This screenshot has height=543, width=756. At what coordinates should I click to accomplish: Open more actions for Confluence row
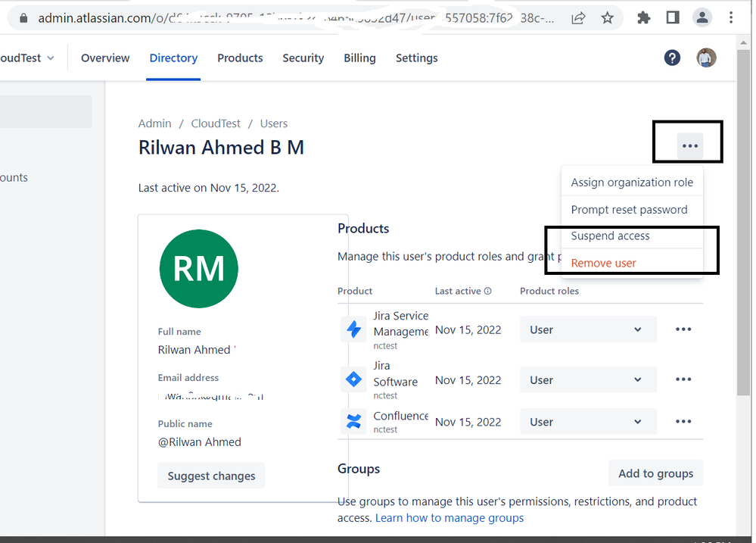[x=683, y=421]
